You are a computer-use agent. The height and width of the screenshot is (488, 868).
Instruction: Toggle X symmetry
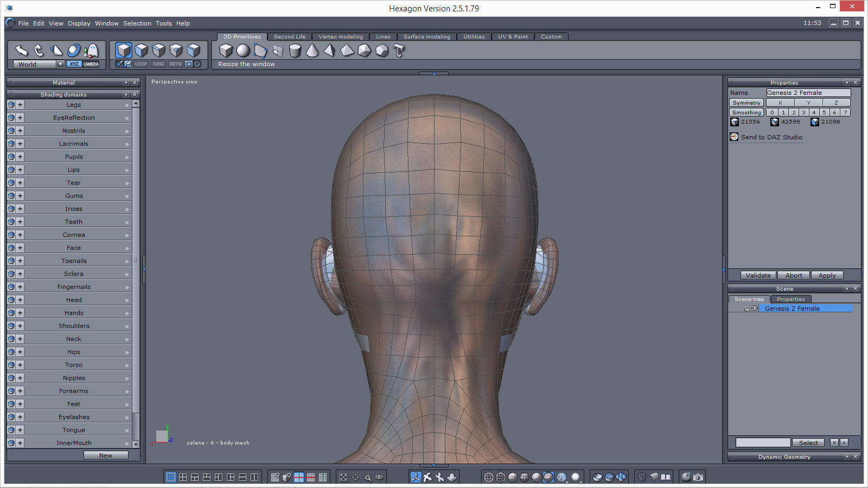point(780,102)
